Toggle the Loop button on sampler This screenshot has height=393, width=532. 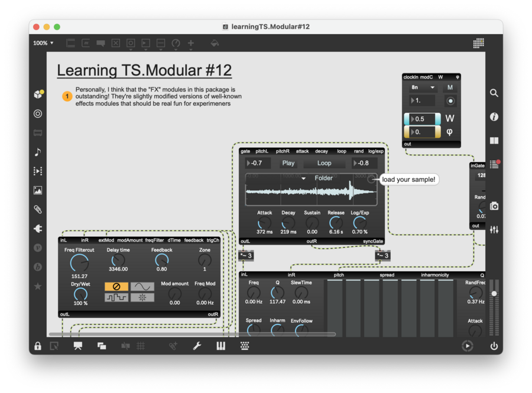(x=324, y=163)
